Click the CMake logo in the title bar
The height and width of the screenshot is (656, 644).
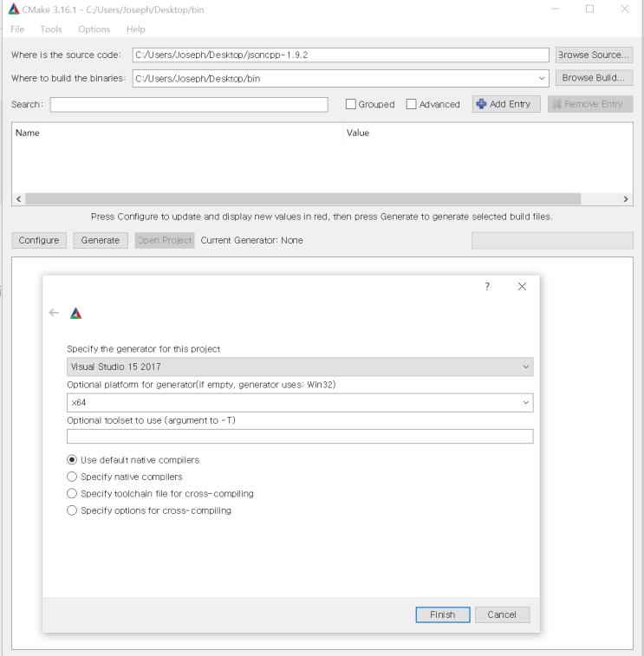click(14, 9)
